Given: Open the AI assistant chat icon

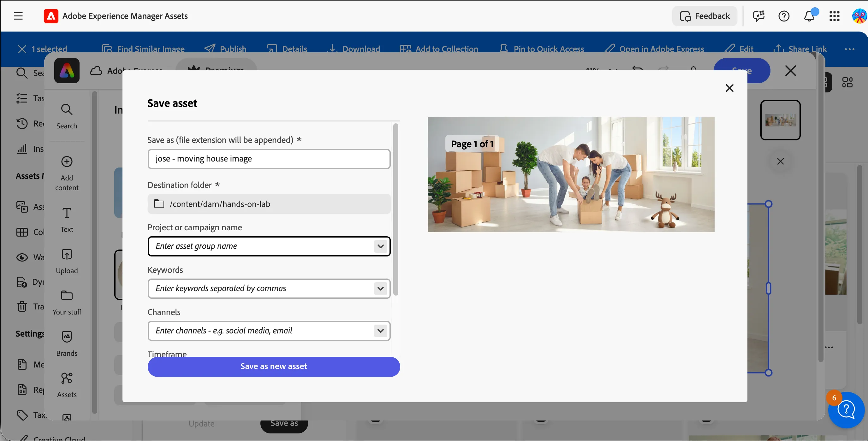Looking at the screenshot, I should [758, 16].
